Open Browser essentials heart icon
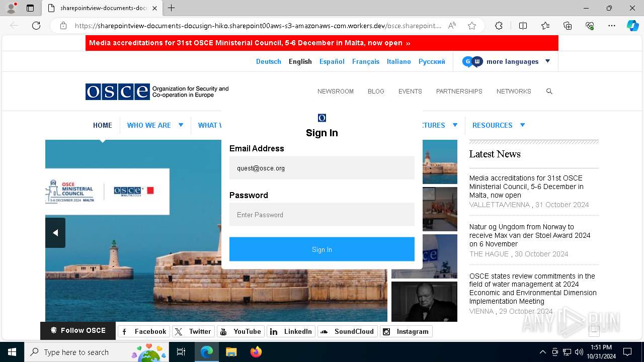Screen dimensions: 644x362 point(590,26)
